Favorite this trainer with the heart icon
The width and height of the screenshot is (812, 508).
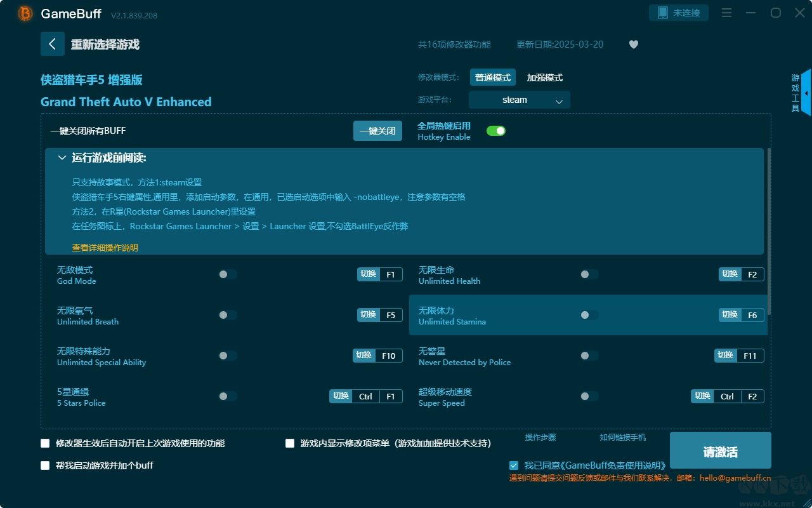(x=633, y=44)
